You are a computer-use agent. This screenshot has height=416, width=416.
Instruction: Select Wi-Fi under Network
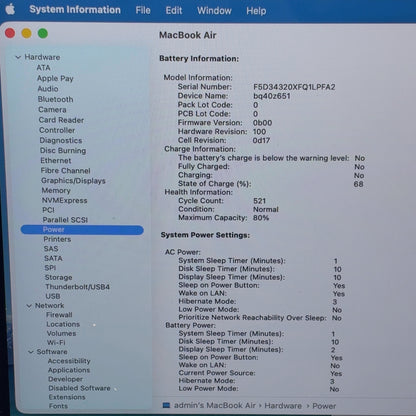click(56, 342)
